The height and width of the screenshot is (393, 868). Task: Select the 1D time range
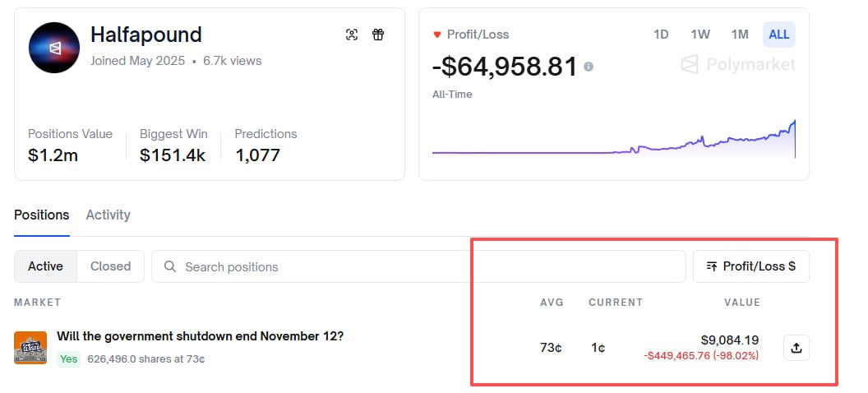661,35
